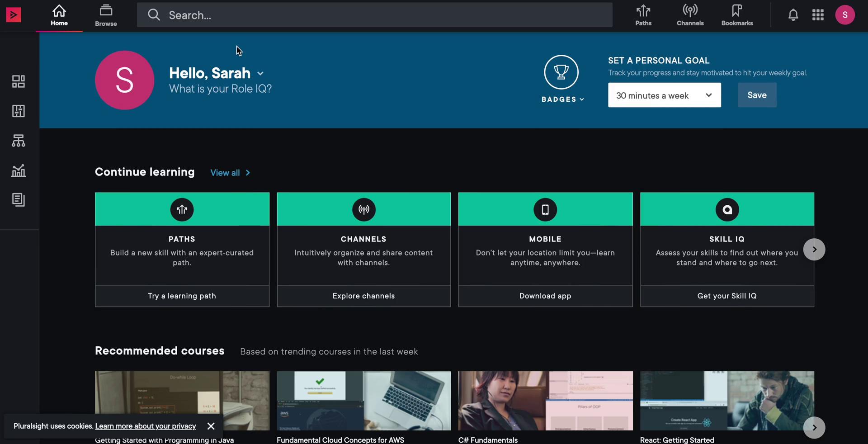Go to the Home tab

pyautogui.click(x=59, y=16)
